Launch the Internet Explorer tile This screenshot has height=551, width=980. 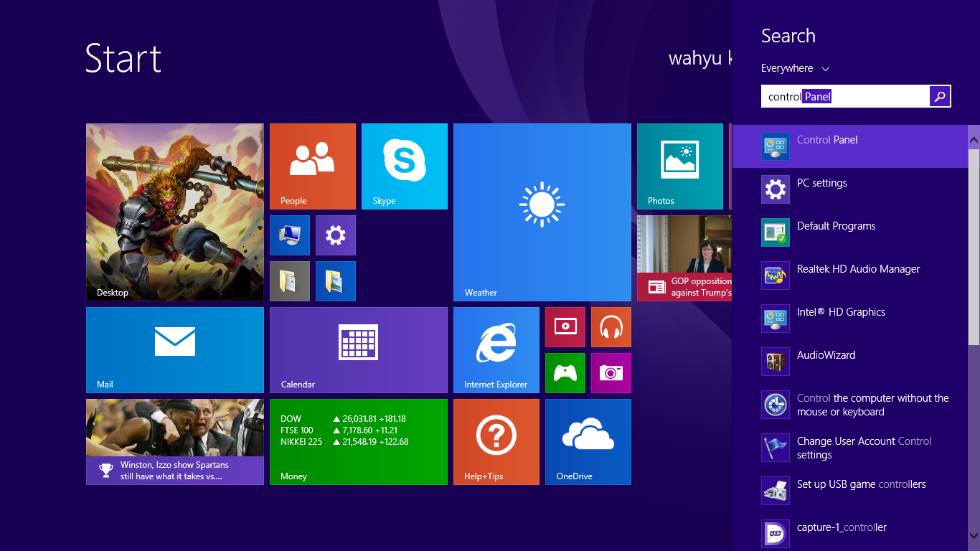point(496,350)
